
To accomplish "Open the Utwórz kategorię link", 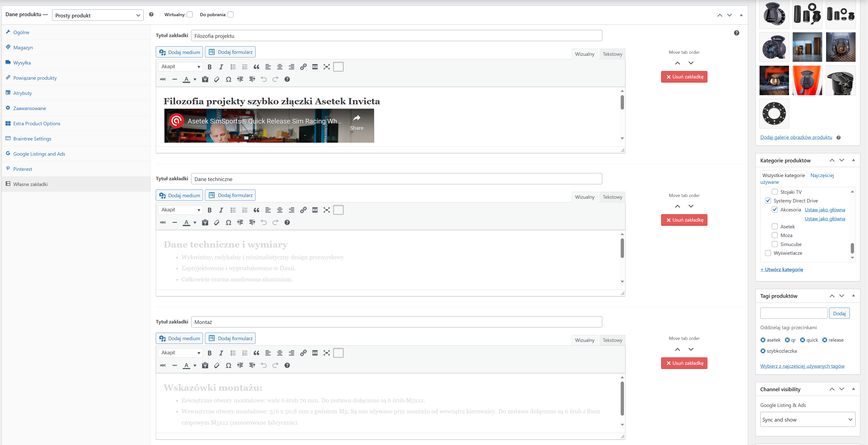I will pyautogui.click(x=782, y=269).
